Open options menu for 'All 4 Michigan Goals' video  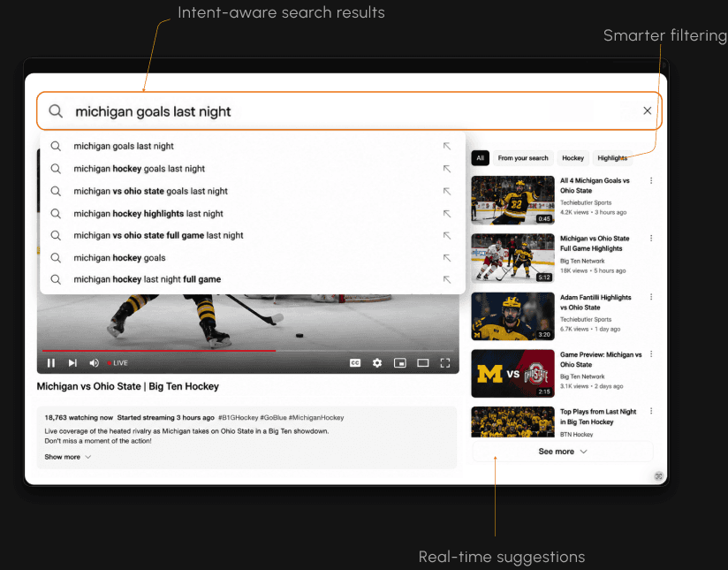coord(651,180)
